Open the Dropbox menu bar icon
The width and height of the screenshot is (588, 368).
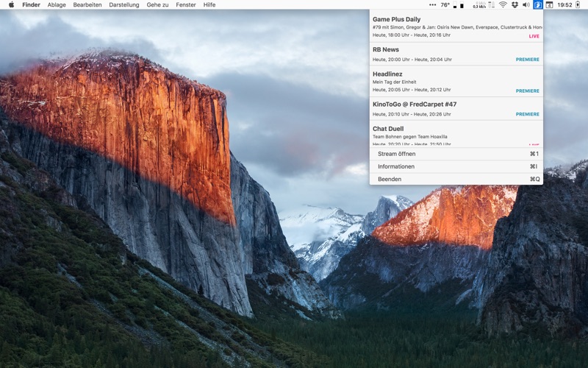click(515, 4)
